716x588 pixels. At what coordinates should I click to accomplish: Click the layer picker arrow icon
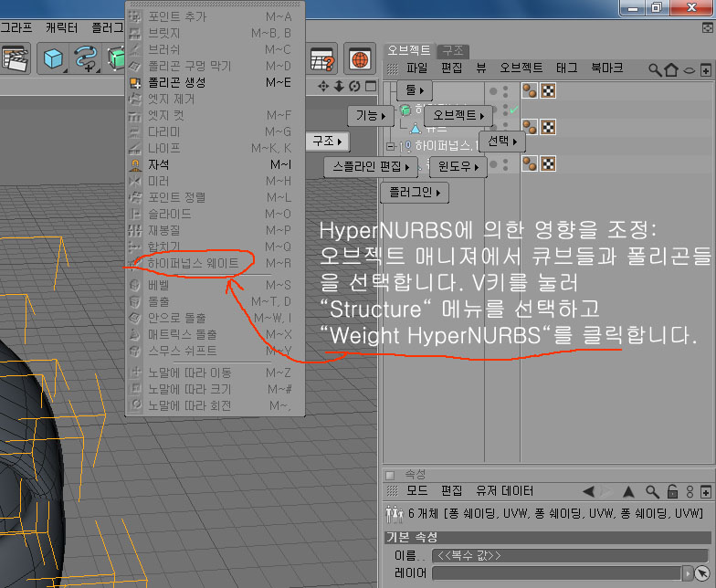(x=702, y=572)
